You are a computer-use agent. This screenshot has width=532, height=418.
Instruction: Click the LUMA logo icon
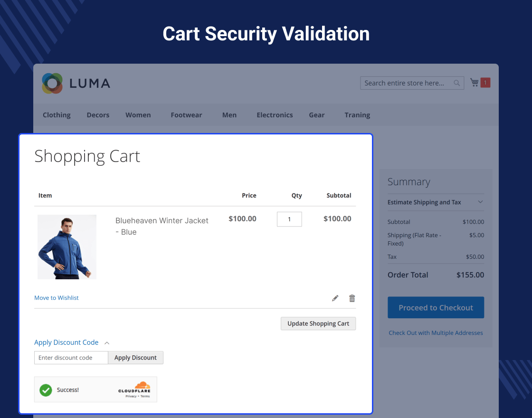click(52, 83)
